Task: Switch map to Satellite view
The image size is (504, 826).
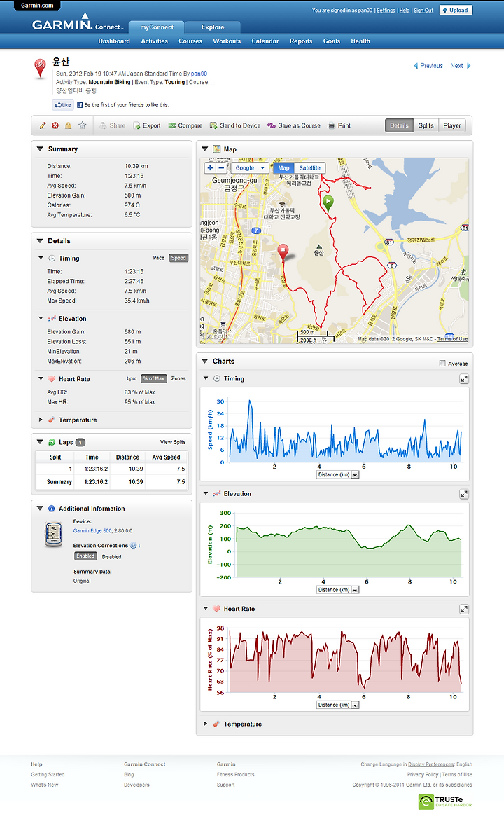Action: coord(310,168)
